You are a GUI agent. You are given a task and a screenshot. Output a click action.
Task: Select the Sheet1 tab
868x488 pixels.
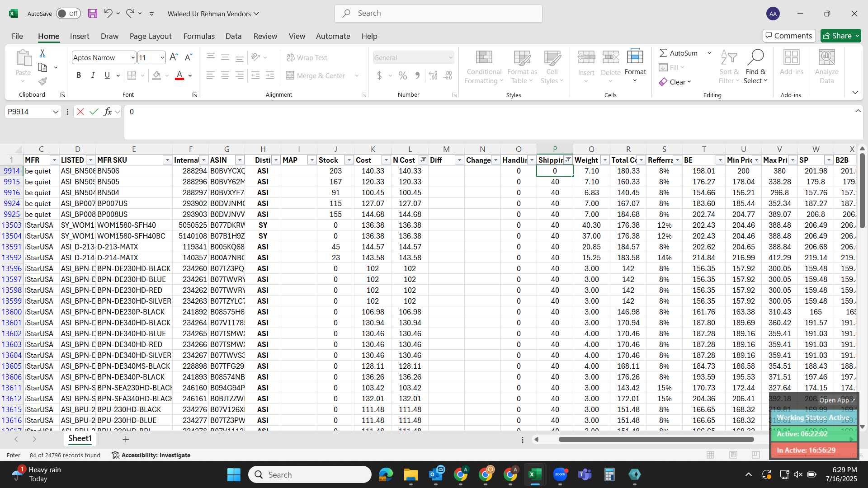80,438
